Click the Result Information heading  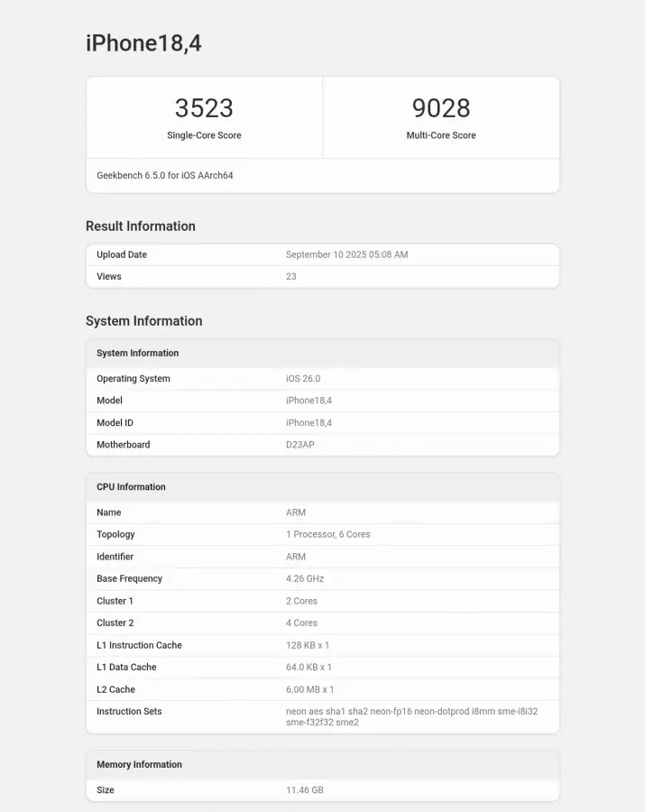(141, 226)
